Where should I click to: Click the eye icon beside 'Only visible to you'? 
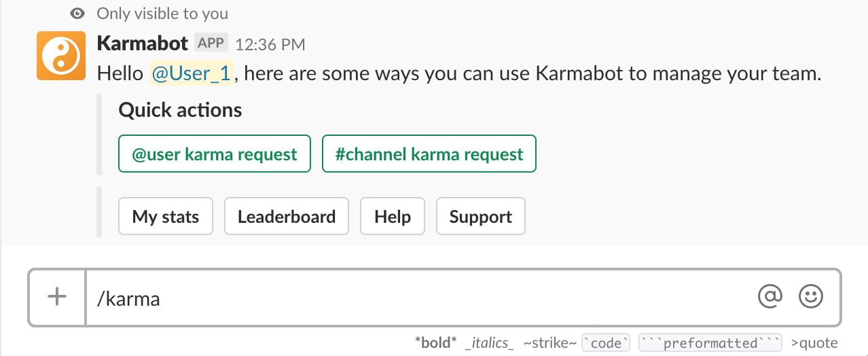79,13
